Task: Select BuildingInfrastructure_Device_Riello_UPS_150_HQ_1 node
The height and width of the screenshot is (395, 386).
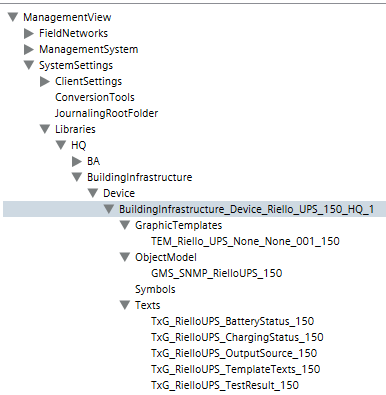Action: coord(247,209)
